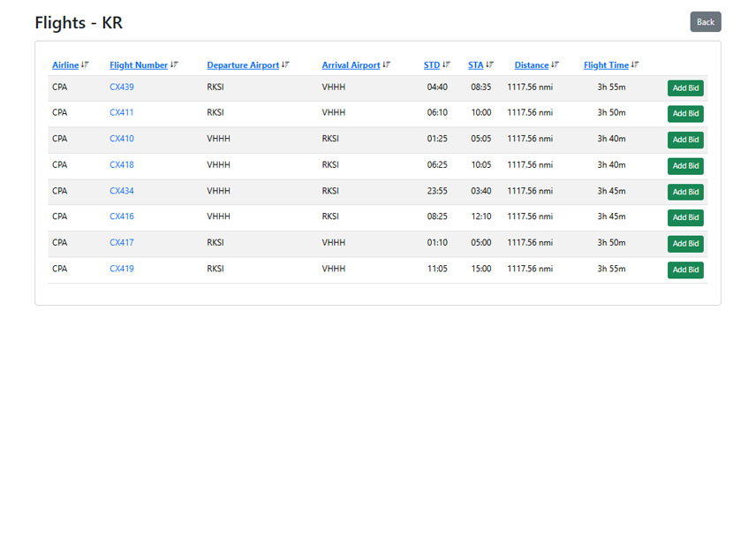Click sort icon next to Arrival Airport
Viewport: 756px width, 547px height.
pyautogui.click(x=387, y=65)
